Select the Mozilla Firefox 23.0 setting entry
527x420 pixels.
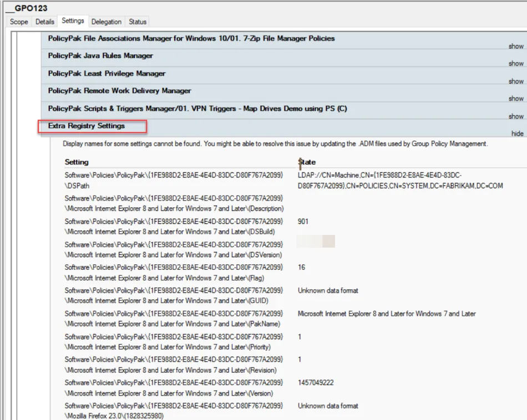tap(174, 411)
